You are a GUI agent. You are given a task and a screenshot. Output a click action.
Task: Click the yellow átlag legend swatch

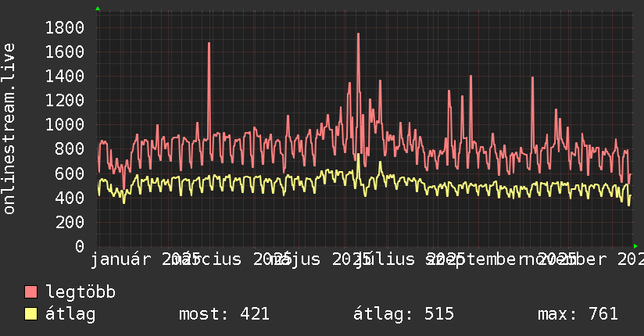tap(30, 314)
